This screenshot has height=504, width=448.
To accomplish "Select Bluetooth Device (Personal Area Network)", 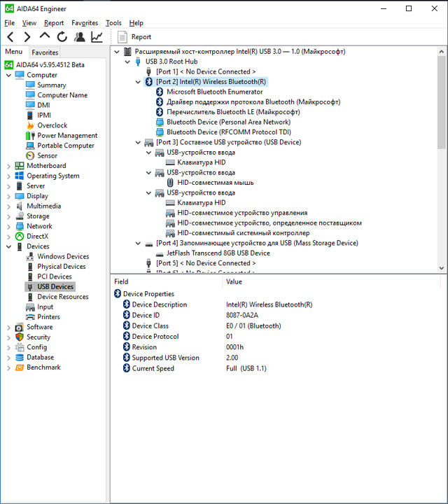I will pos(228,122).
